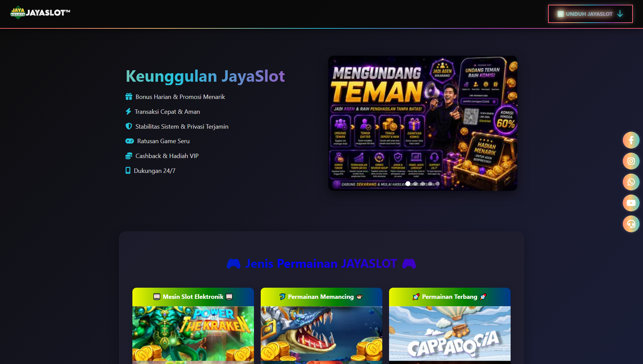Click the phone icon beside Dukungan 24/7
This screenshot has height=364, width=643.
point(128,171)
